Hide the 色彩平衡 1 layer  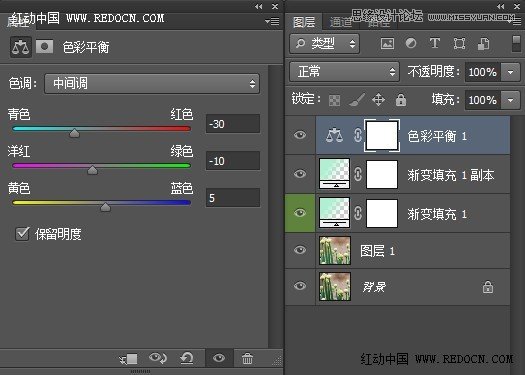300,135
